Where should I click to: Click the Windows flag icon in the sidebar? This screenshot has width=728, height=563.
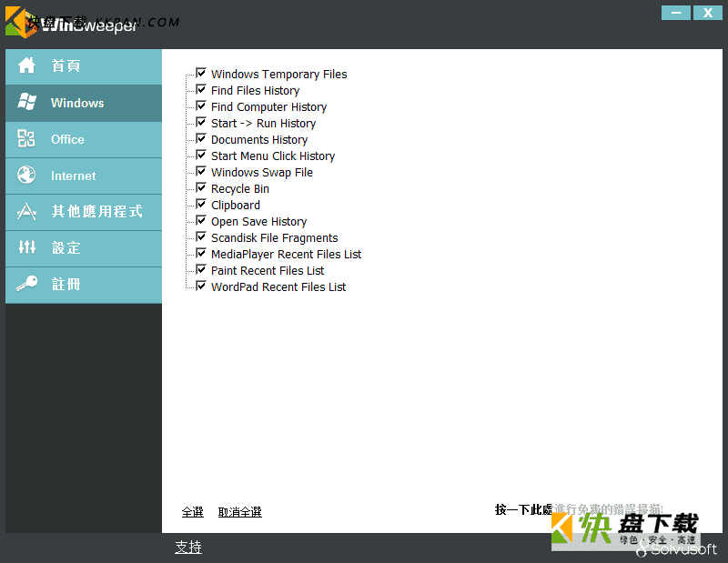pyautogui.click(x=26, y=102)
